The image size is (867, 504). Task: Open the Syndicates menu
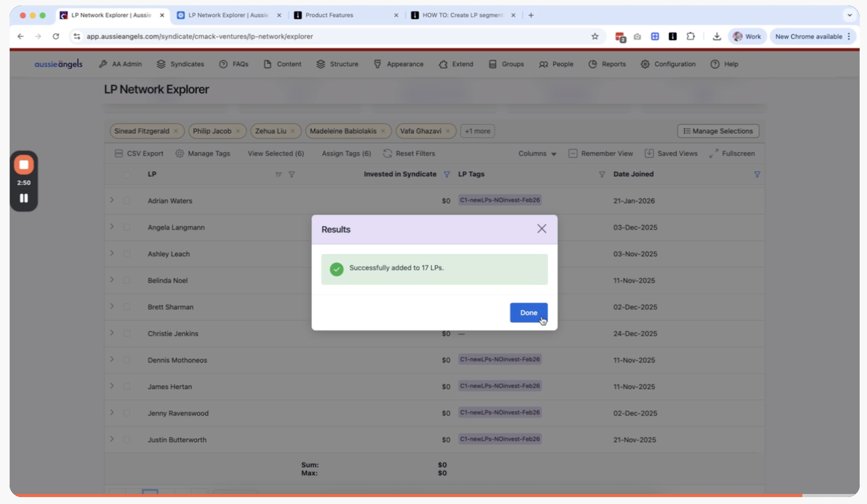coord(181,64)
